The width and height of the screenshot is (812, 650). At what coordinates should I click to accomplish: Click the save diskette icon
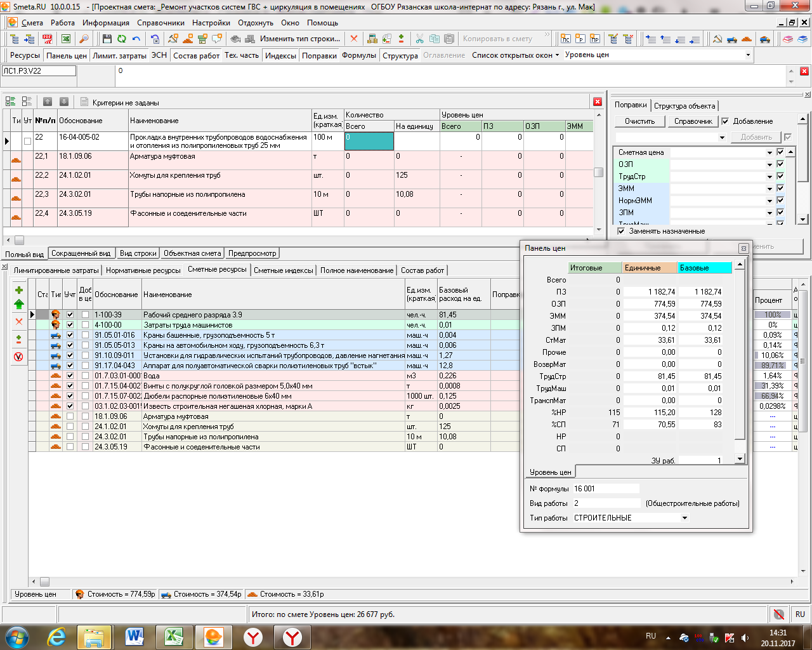point(107,39)
